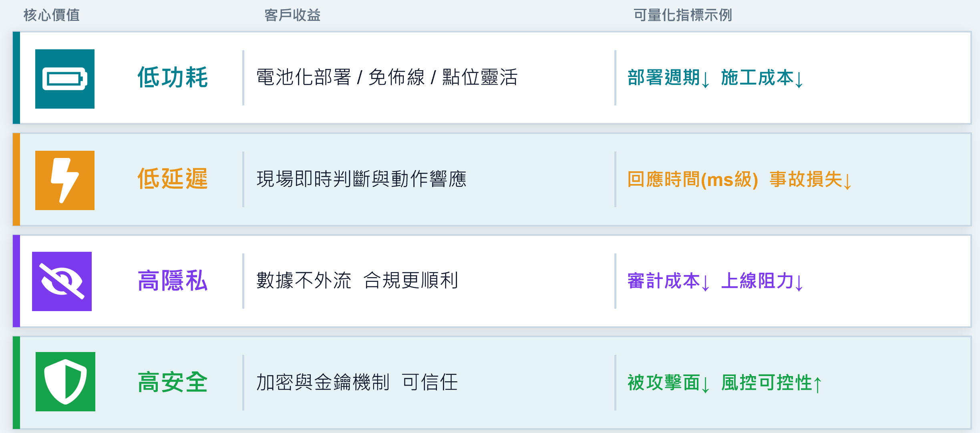Image resolution: width=980 pixels, height=433 pixels.
Task: Click the 數據不外流 合規更順利 description
Action: tap(357, 280)
